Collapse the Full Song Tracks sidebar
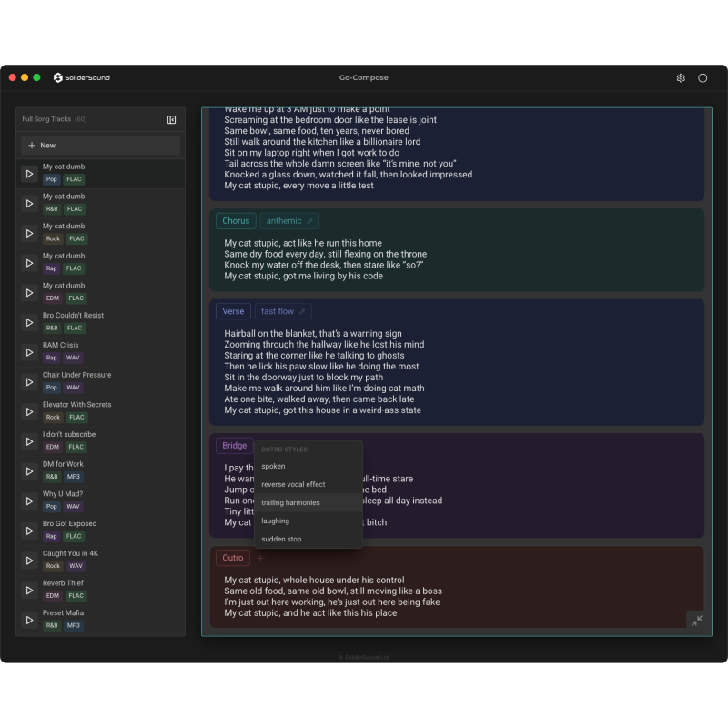Image resolution: width=728 pixels, height=728 pixels. (172, 119)
